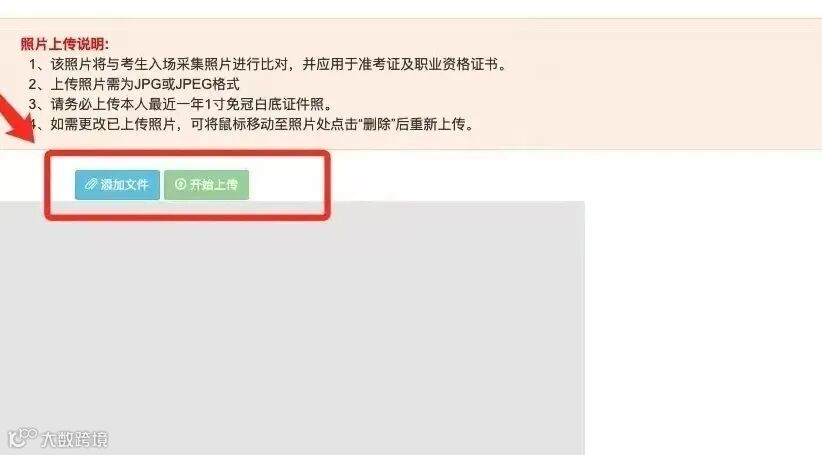
Task: Click the quoted word 删除 in instructions
Action: pos(376,125)
